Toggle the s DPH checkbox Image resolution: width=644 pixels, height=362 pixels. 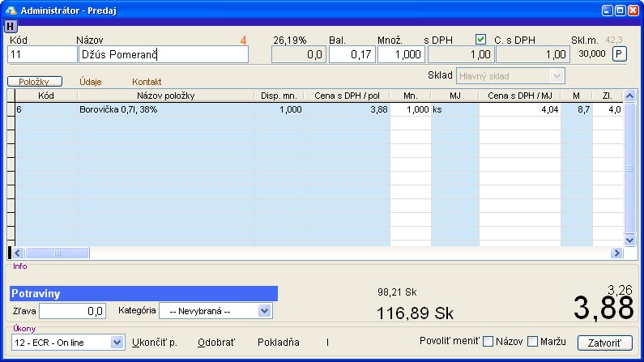480,39
